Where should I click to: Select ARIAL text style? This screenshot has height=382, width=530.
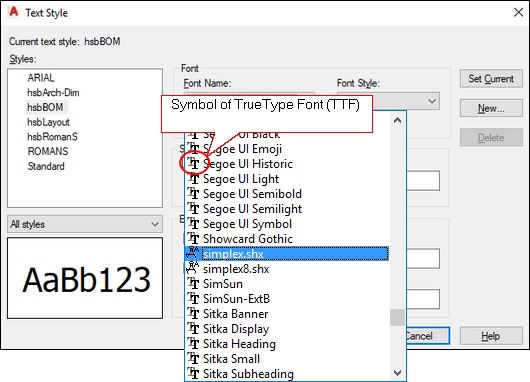click(x=41, y=78)
